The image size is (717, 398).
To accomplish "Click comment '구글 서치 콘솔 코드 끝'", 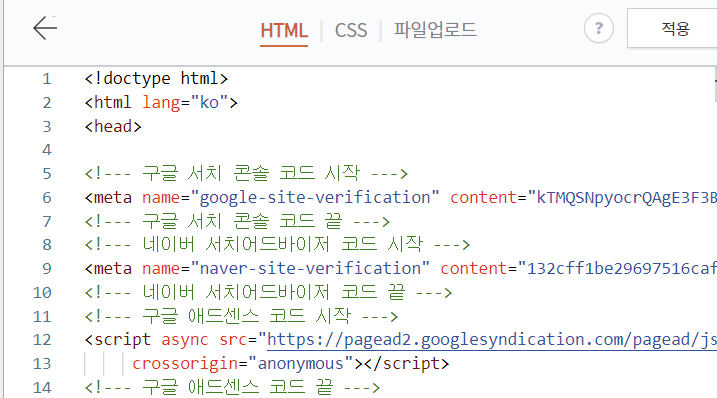I will tap(237, 221).
